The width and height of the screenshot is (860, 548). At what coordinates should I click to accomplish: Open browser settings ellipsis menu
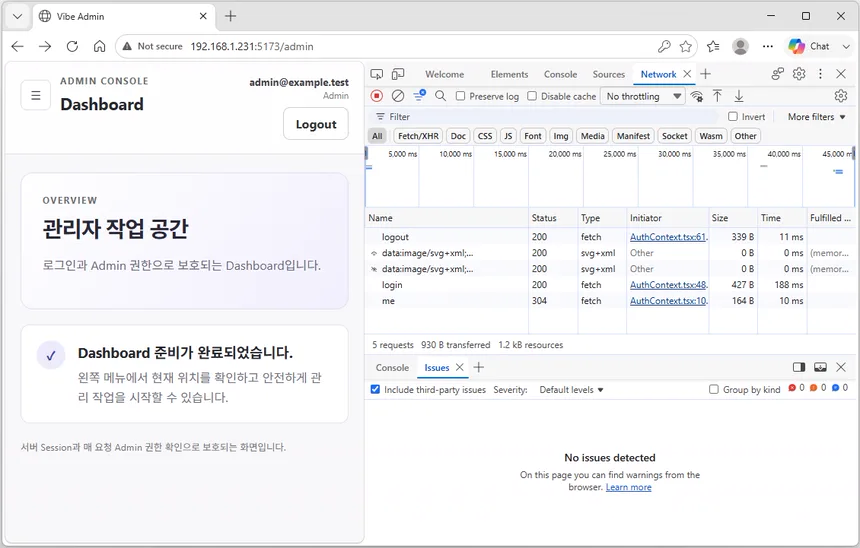(768, 47)
